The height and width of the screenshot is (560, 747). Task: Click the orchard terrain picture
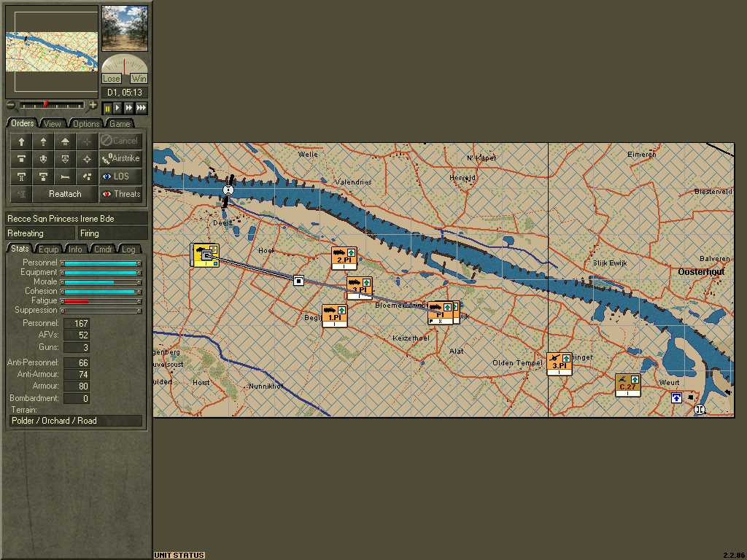click(124, 28)
